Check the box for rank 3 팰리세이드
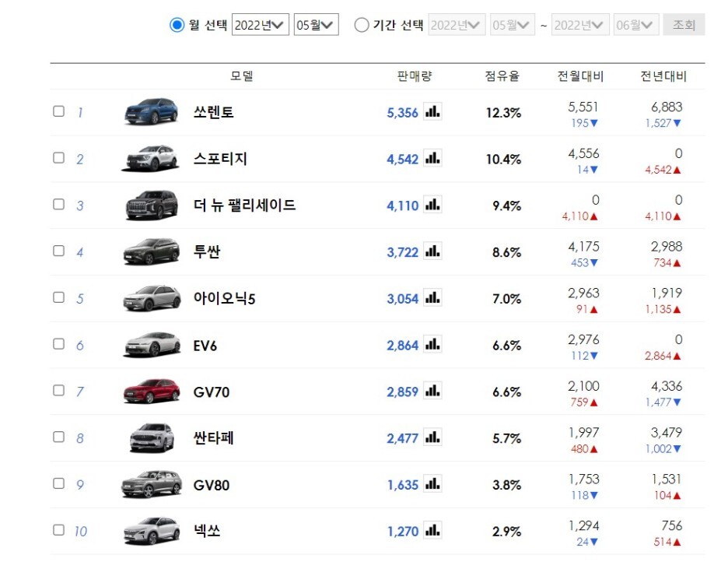Screen dimensions: 728x562 (58, 205)
